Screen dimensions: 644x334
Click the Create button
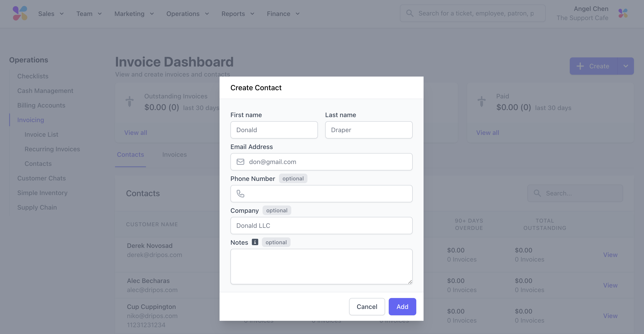point(593,66)
